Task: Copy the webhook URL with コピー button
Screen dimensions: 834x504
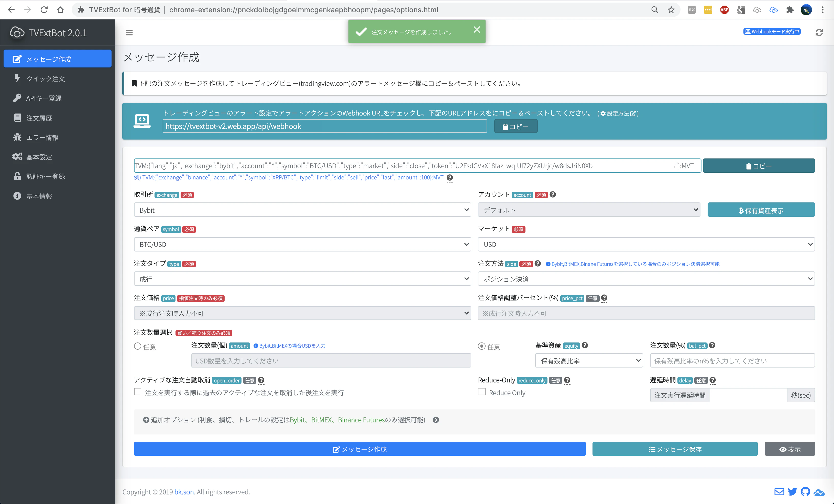Action: 515,126
